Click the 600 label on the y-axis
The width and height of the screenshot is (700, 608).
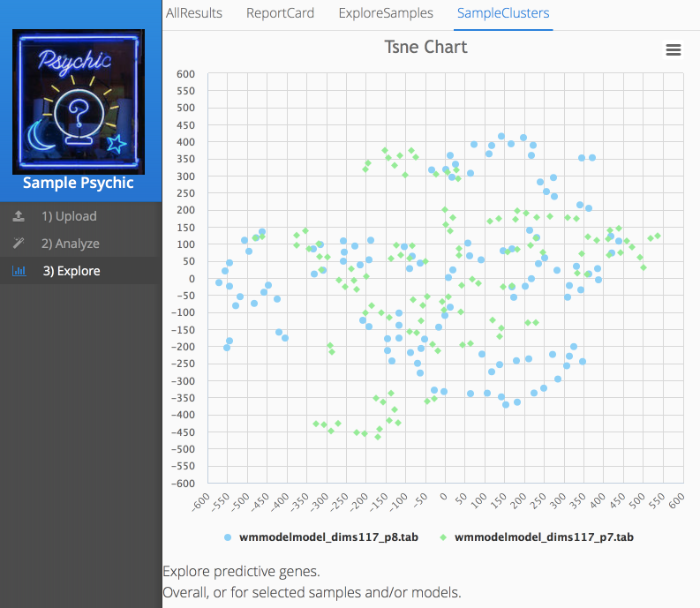click(184, 74)
